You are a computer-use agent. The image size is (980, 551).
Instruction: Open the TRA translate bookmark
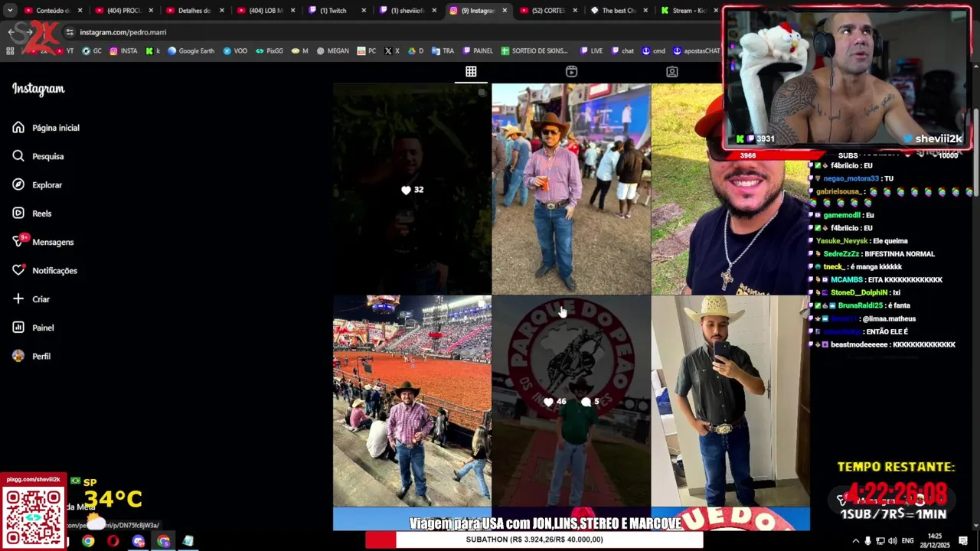[x=443, y=51]
